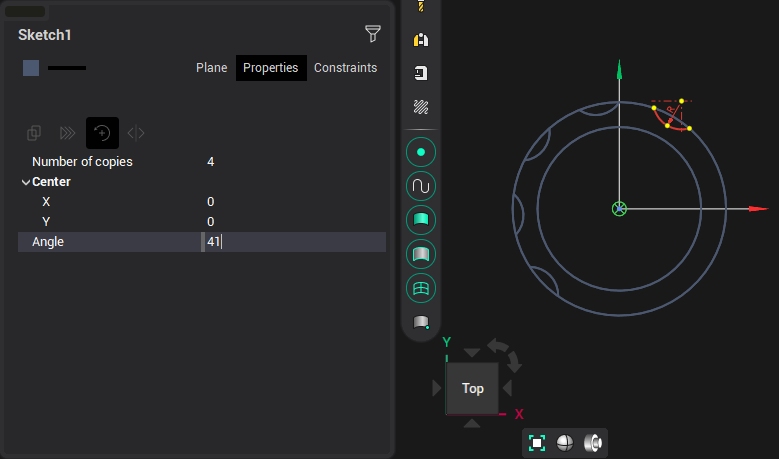The height and width of the screenshot is (459, 779).
Task: Select the mirror tool icon
Action: [x=136, y=132]
